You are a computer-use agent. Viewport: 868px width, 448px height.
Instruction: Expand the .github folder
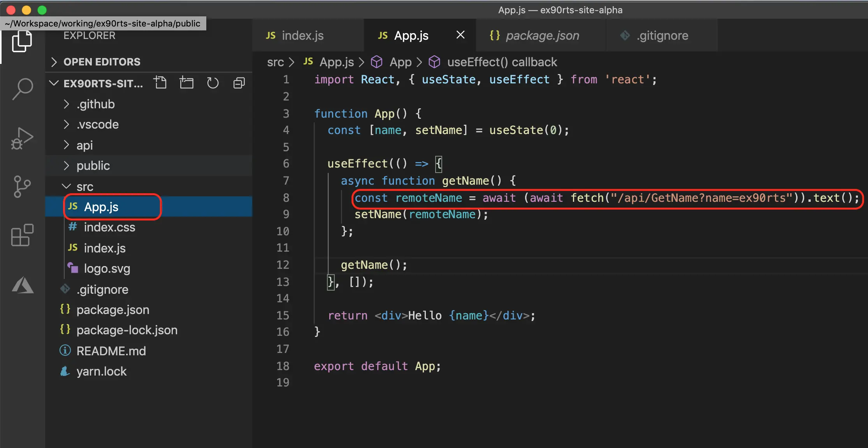pyautogui.click(x=95, y=104)
